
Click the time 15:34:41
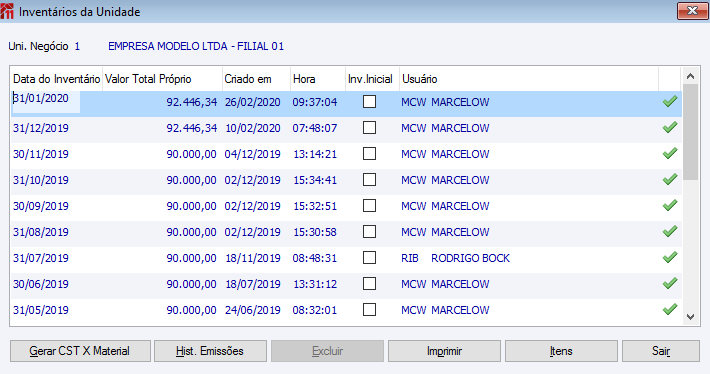315,180
